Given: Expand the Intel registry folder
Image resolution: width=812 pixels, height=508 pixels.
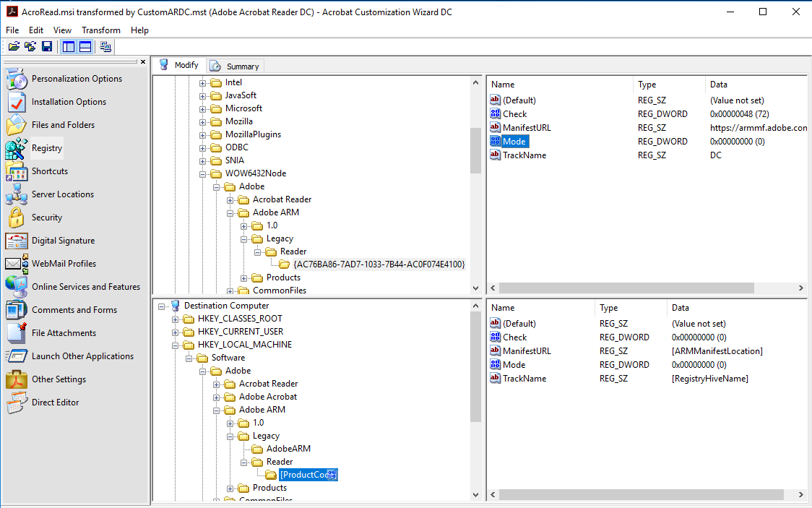Looking at the screenshot, I should (203, 82).
